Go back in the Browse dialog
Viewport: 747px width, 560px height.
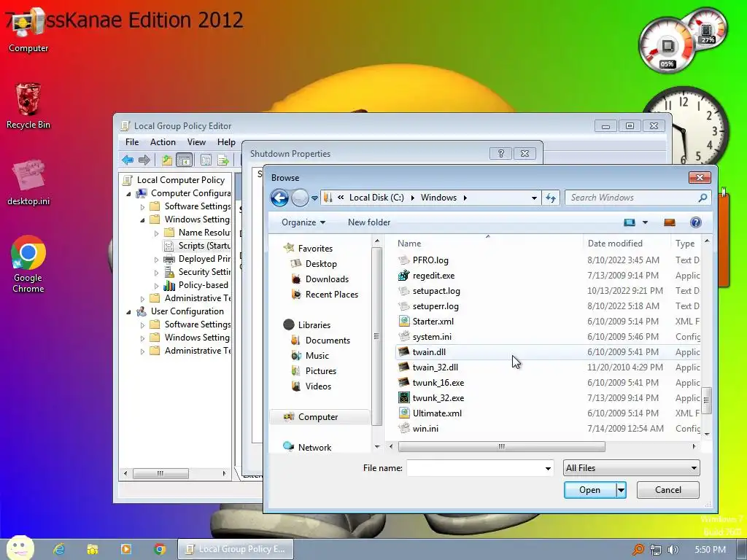(279, 198)
